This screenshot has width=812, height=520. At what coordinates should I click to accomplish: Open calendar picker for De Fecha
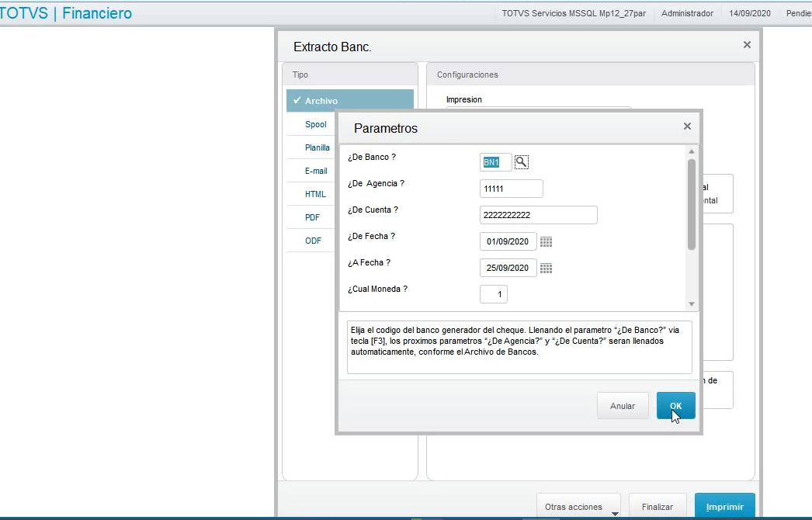pos(546,242)
